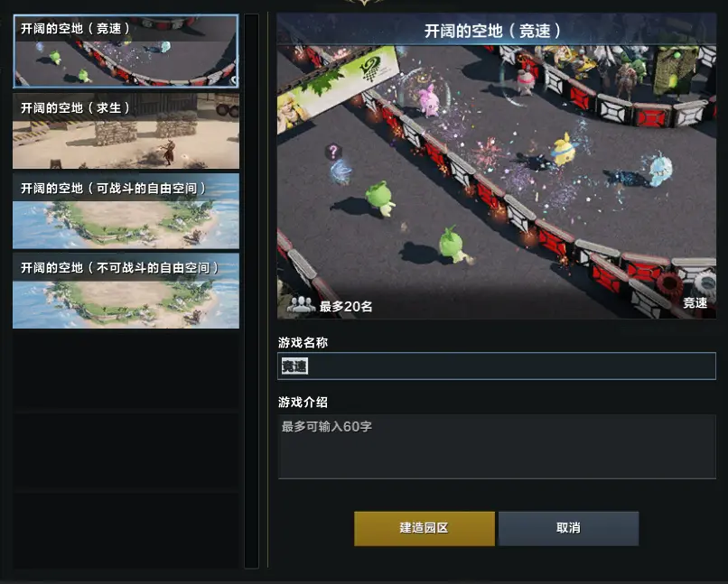Click the 竞速 tag on preview image
Image resolution: width=728 pixels, height=584 pixels.
click(x=695, y=303)
